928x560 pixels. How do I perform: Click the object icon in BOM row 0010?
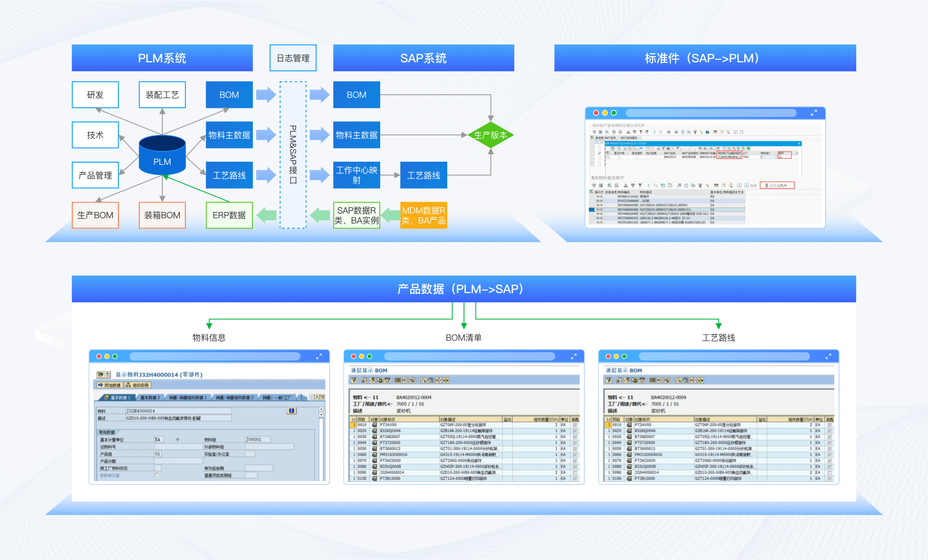tap(374, 425)
